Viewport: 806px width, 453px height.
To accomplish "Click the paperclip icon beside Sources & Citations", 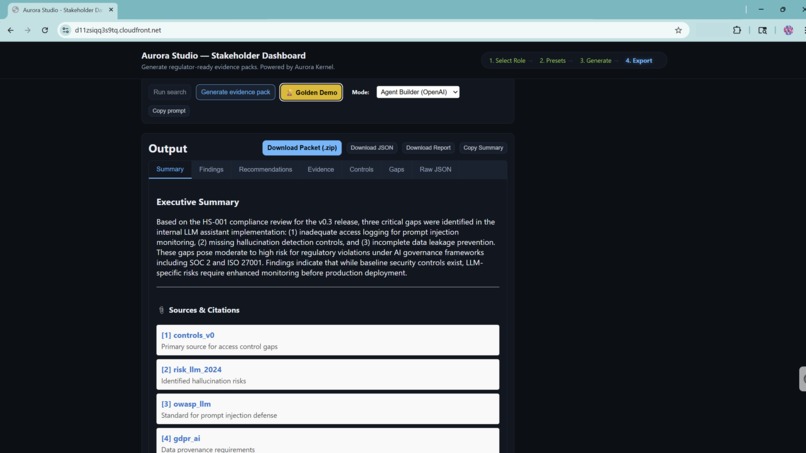I will click(161, 310).
